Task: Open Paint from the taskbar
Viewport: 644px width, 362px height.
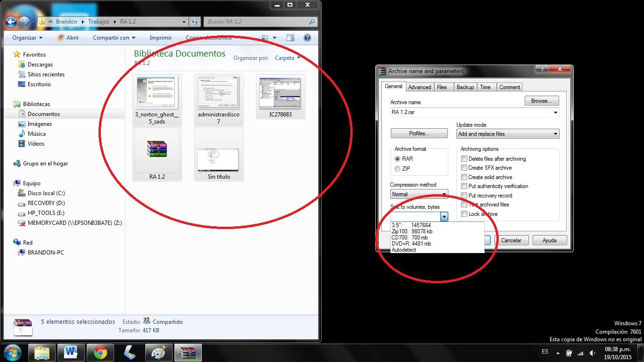Action: tap(159, 353)
